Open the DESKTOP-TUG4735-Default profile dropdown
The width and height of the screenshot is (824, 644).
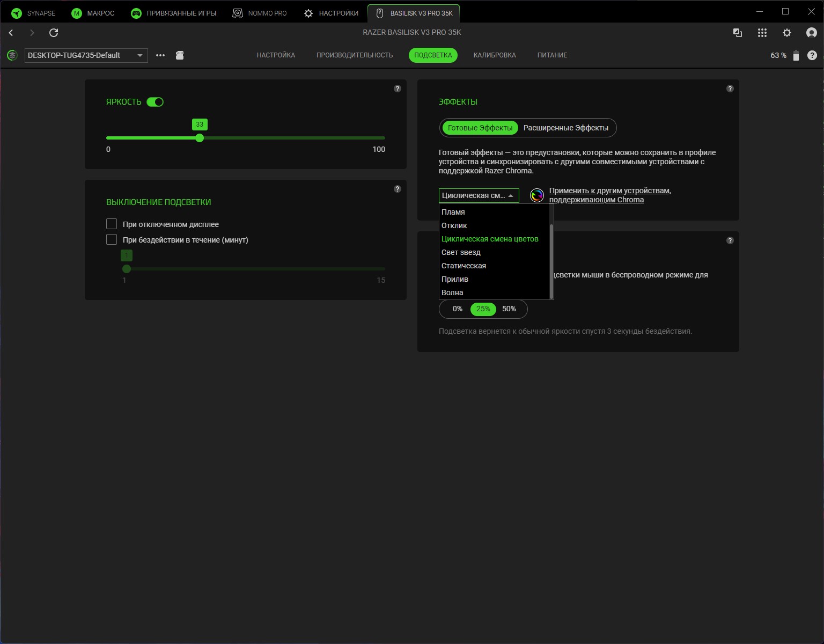(86, 55)
